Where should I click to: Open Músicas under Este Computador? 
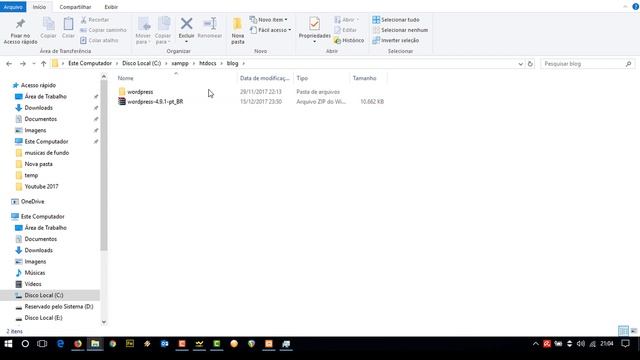(35, 273)
